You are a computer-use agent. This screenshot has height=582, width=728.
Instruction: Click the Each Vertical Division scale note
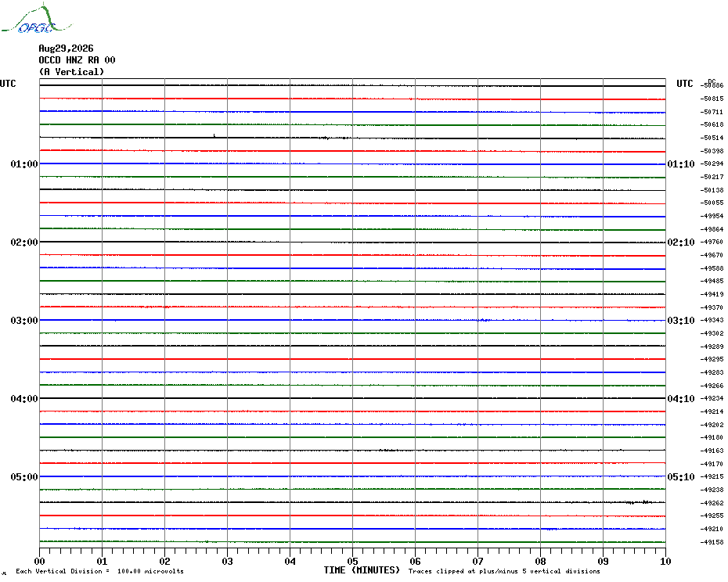click(x=100, y=571)
